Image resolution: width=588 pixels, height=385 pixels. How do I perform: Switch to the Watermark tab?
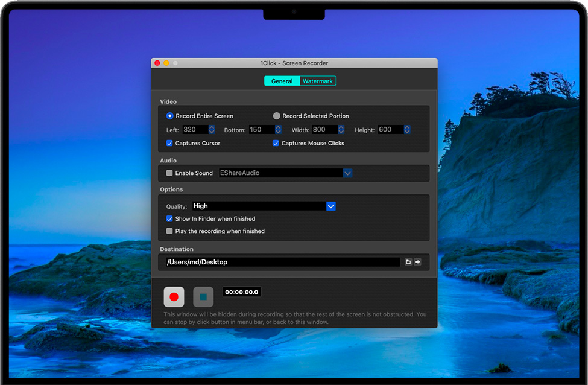pos(318,81)
